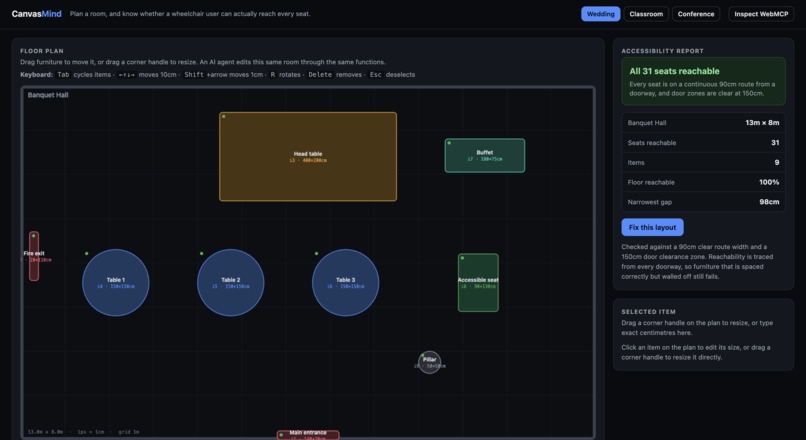Image resolution: width=806 pixels, height=440 pixels.
Task: Select the Buffet item
Action: (485, 155)
